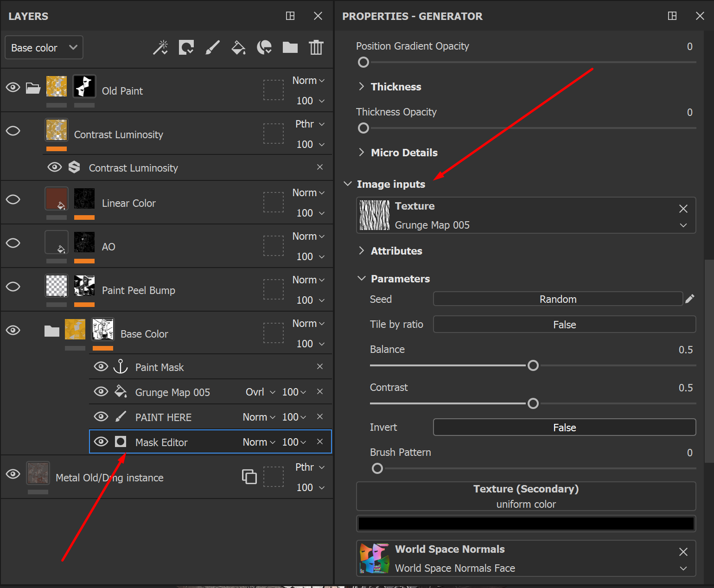The height and width of the screenshot is (588, 714).
Task: Click the Random seed button
Action: [558, 299]
